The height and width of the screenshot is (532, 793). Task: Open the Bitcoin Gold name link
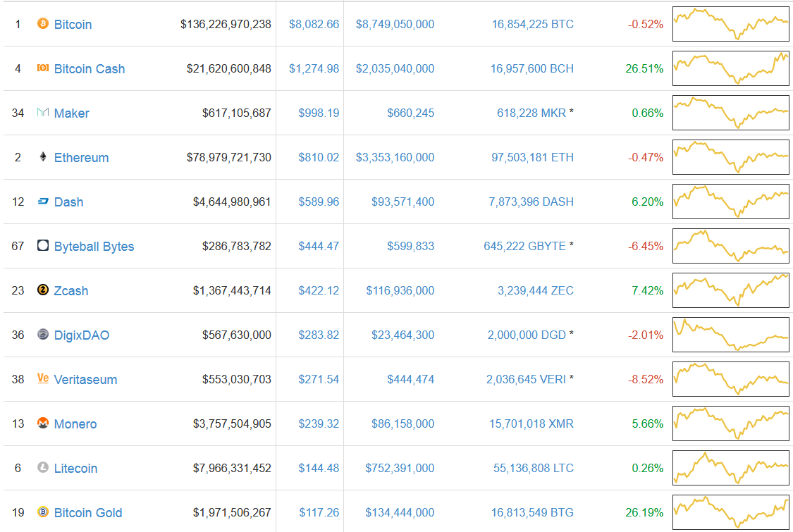(88, 513)
